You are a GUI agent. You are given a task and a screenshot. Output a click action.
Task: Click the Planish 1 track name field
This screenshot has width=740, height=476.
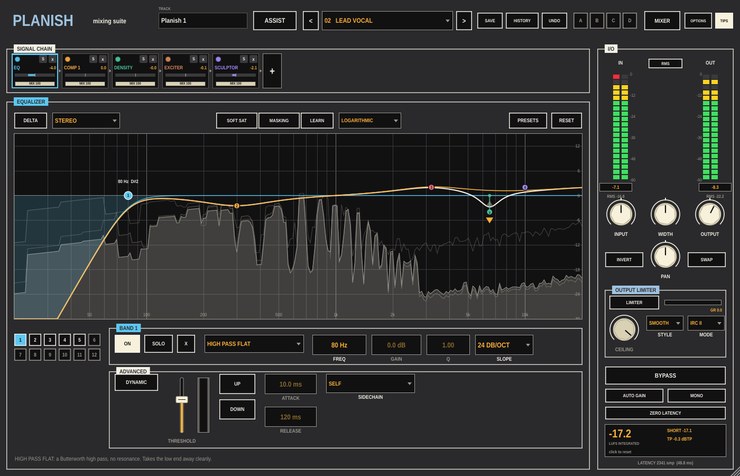coord(203,21)
